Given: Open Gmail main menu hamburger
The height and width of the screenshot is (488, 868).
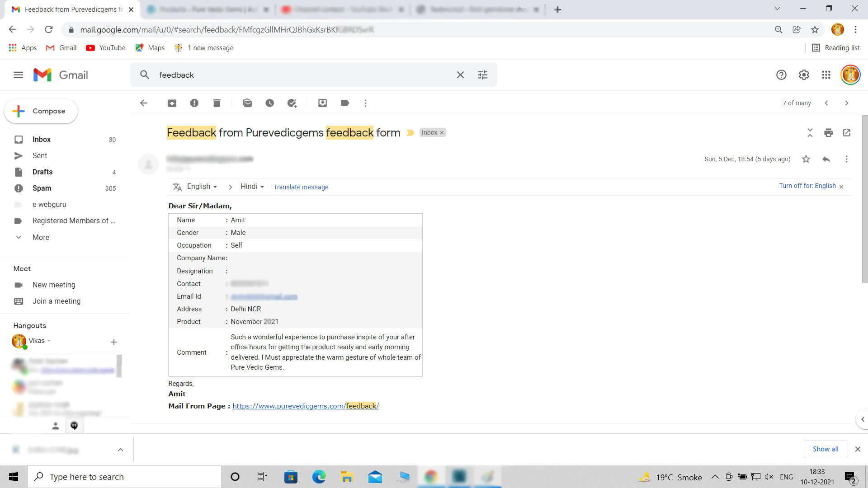Looking at the screenshot, I should [x=18, y=75].
